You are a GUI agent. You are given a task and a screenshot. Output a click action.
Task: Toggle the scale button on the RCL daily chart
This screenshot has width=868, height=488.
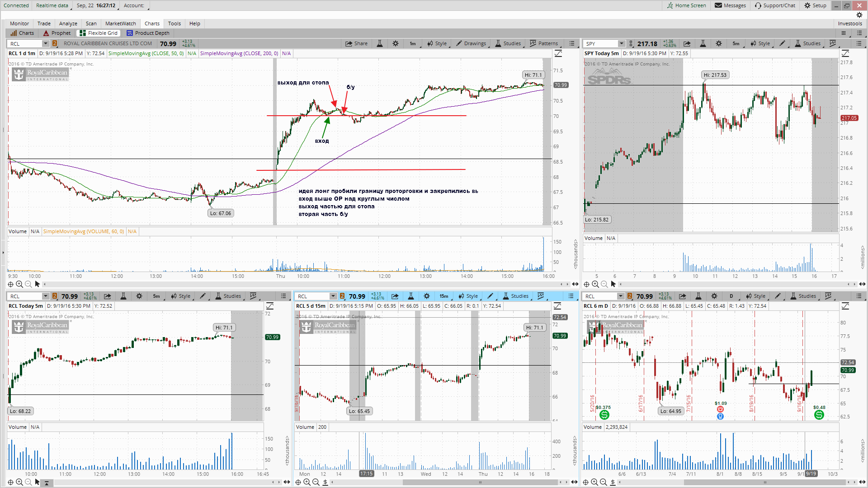(845, 306)
